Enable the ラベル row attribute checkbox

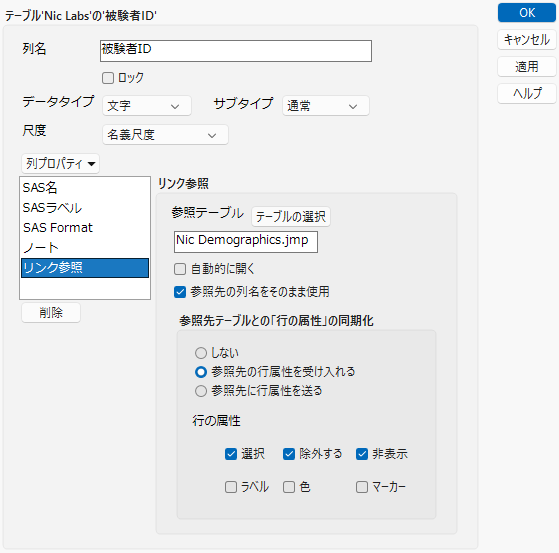click(231, 487)
